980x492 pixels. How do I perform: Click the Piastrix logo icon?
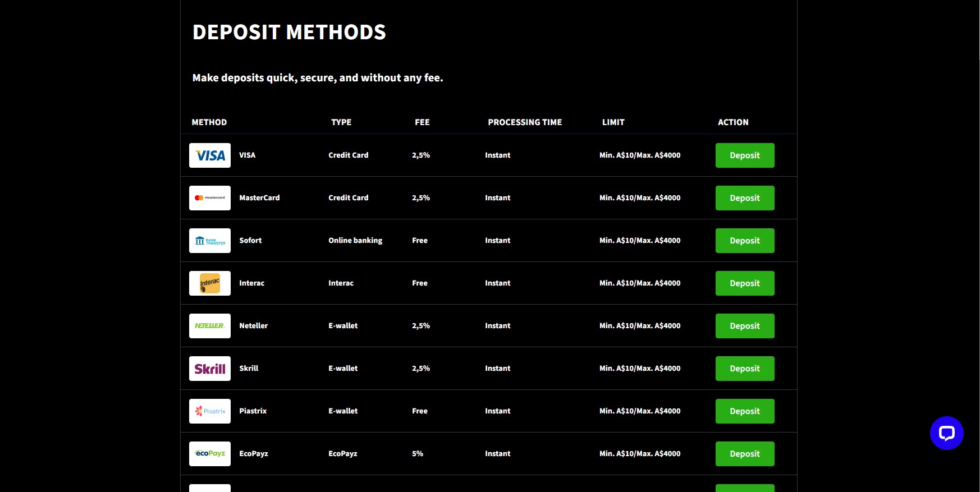pyautogui.click(x=210, y=411)
